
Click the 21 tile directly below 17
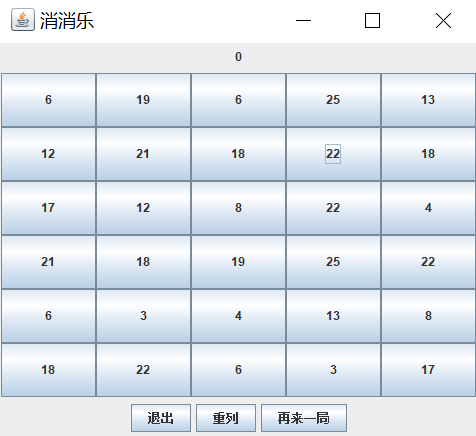[x=48, y=262]
